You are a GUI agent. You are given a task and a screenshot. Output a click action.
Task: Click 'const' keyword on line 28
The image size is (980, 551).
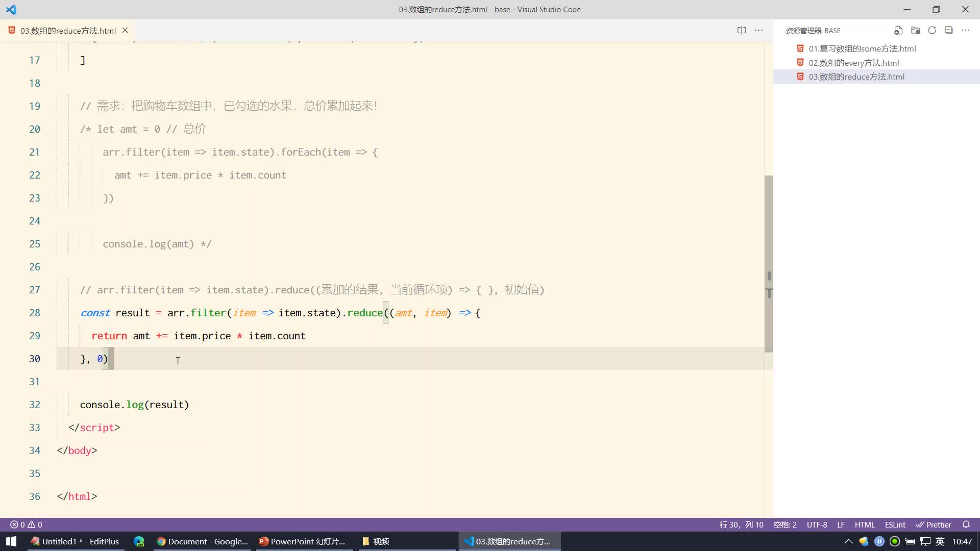pos(95,313)
